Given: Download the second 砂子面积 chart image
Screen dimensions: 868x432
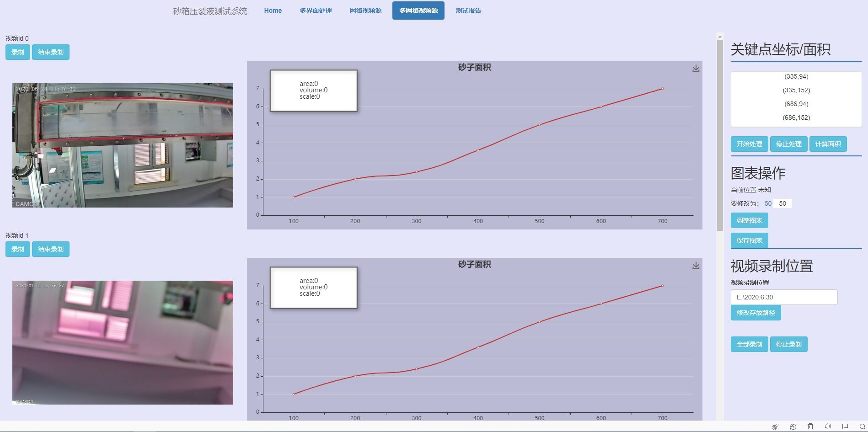Looking at the screenshot, I should click(x=696, y=266).
